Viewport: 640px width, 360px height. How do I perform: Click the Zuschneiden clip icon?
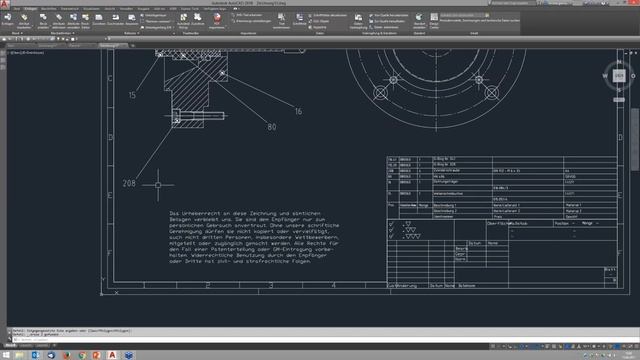pos(116,20)
